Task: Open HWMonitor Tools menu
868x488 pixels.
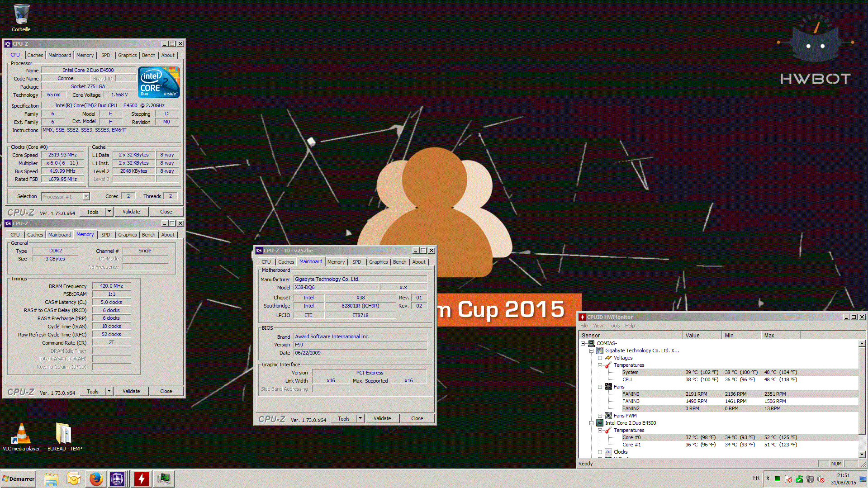Action: 614,326
